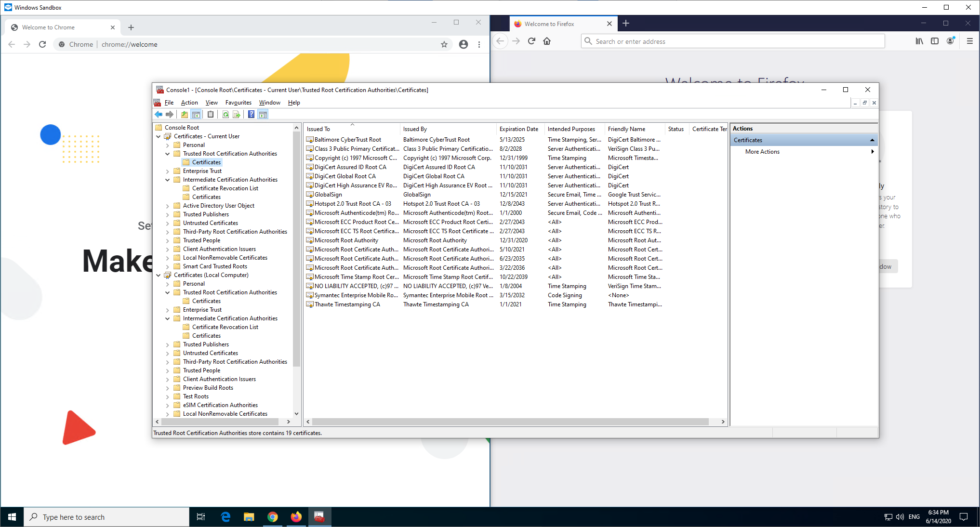Image resolution: width=980 pixels, height=527 pixels.
Task: Click the Export List toolbar icon
Action: (237, 115)
